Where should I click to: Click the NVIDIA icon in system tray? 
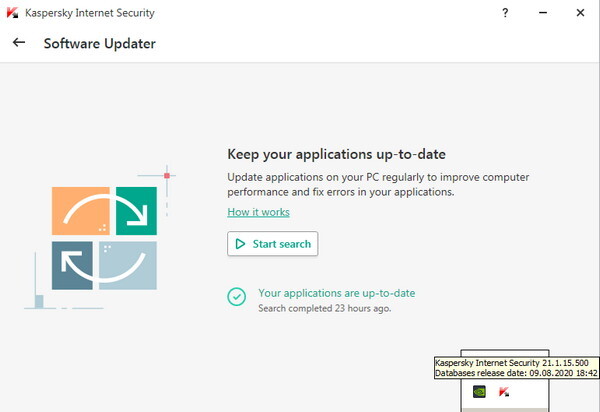pos(479,392)
